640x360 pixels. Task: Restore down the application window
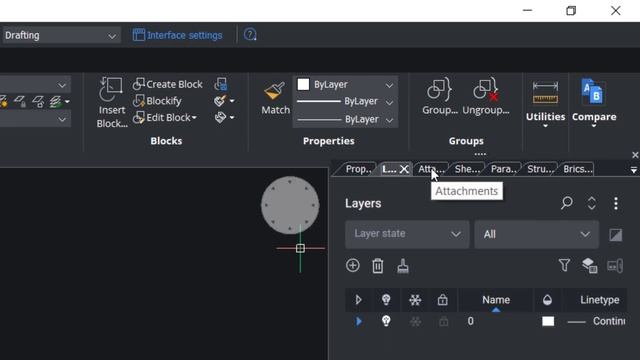pos(571,11)
